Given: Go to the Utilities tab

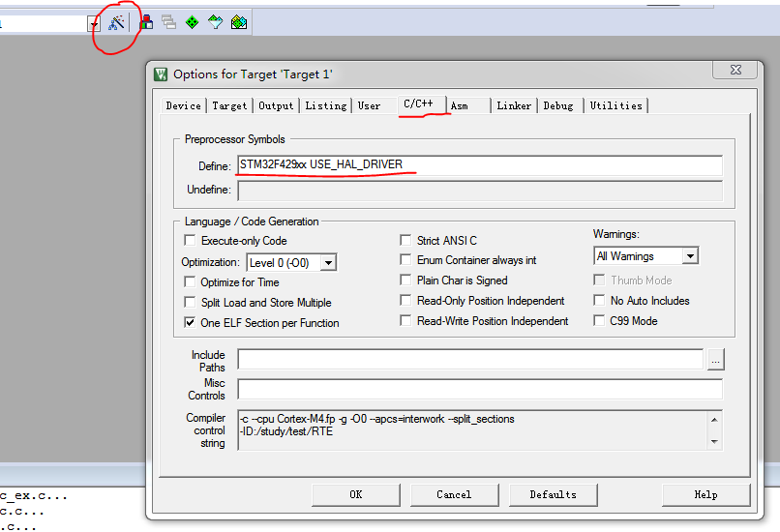Looking at the screenshot, I should [x=615, y=105].
